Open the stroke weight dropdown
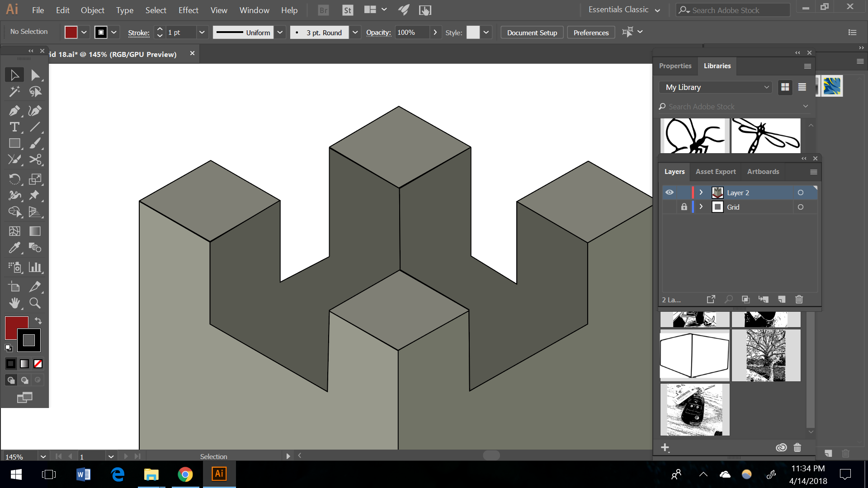This screenshot has width=868, height=488. pos(202,32)
